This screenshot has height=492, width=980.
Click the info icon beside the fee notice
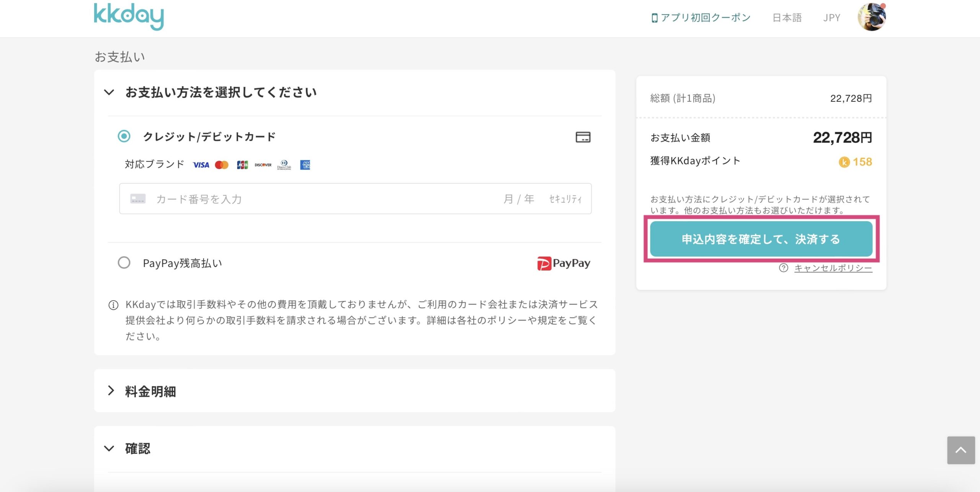pos(113,305)
